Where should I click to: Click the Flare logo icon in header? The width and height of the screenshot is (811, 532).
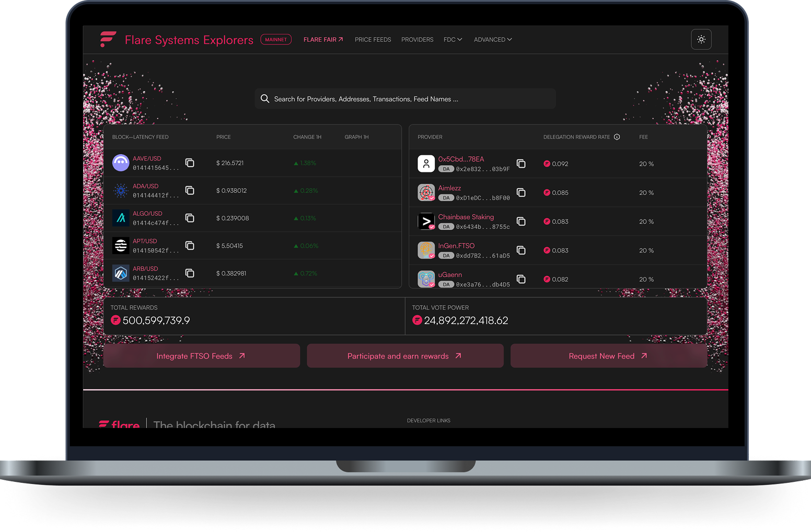[x=108, y=39]
